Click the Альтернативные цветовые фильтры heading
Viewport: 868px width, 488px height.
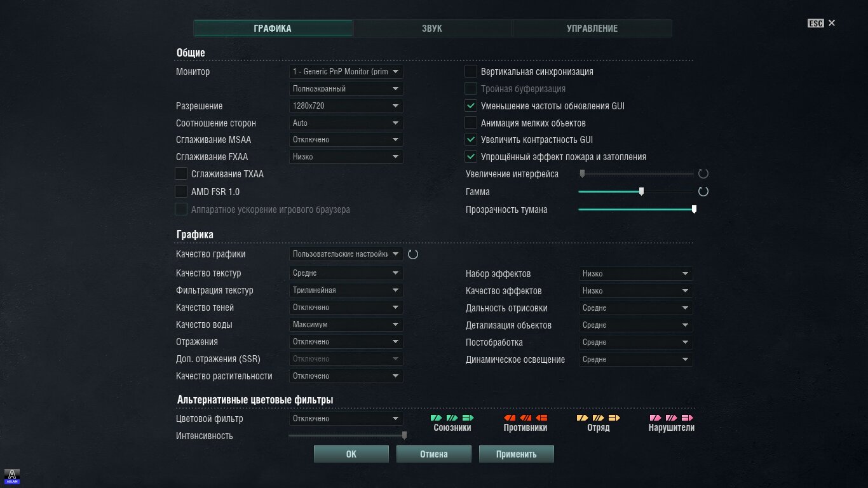[255, 400]
